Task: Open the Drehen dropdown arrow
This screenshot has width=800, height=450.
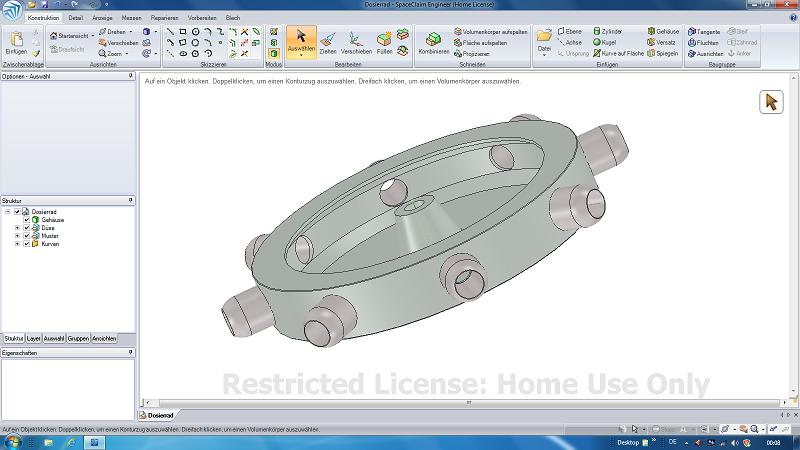Action: 131,32
